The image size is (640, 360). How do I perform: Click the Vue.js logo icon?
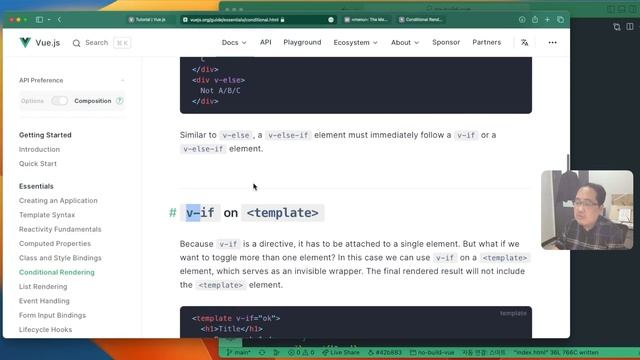[x=25, y=42]
